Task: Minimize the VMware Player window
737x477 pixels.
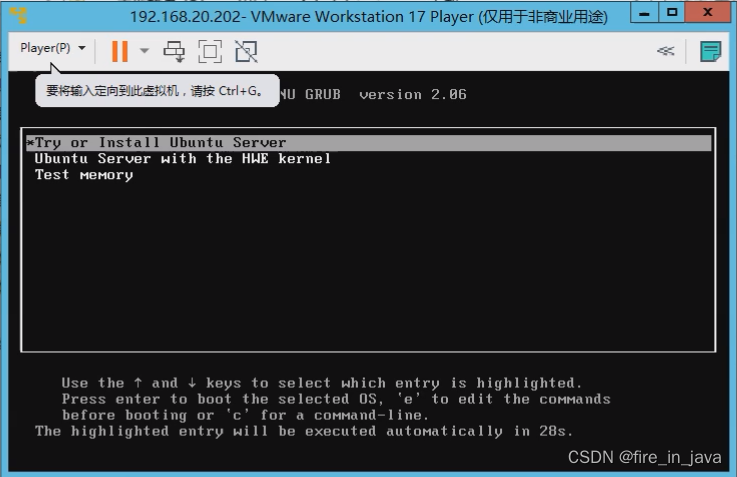Action: pyautogui.click(x=644, y=13)
